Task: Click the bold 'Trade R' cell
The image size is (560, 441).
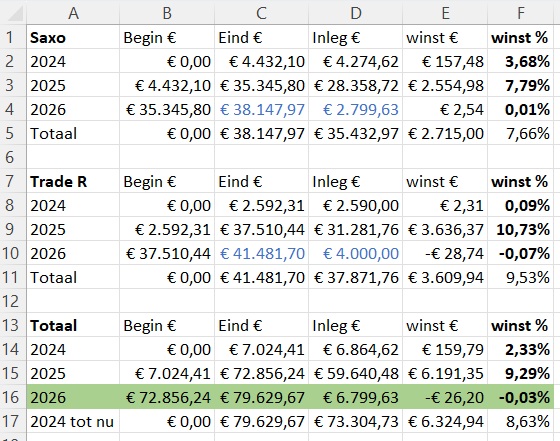Action: pos(73,181)
